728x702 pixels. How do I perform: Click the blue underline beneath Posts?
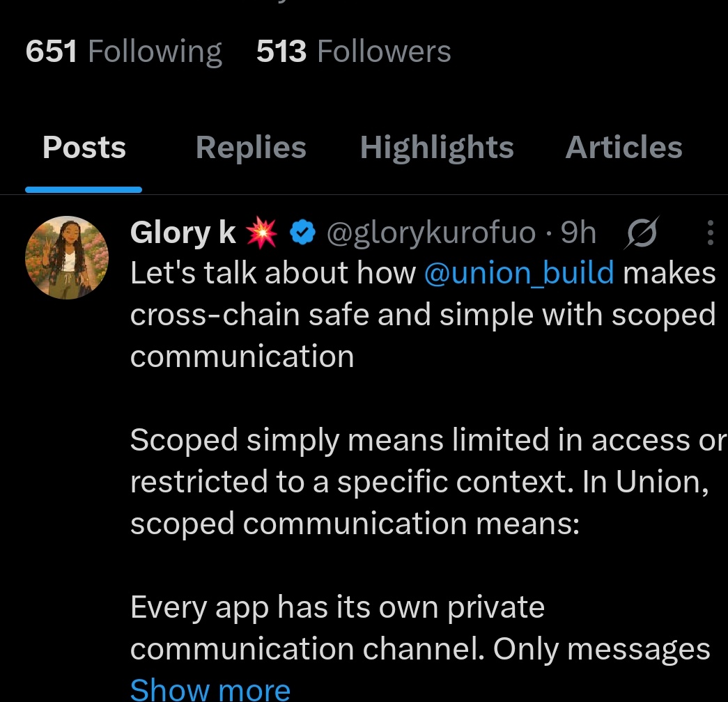(x=84, y=189)
